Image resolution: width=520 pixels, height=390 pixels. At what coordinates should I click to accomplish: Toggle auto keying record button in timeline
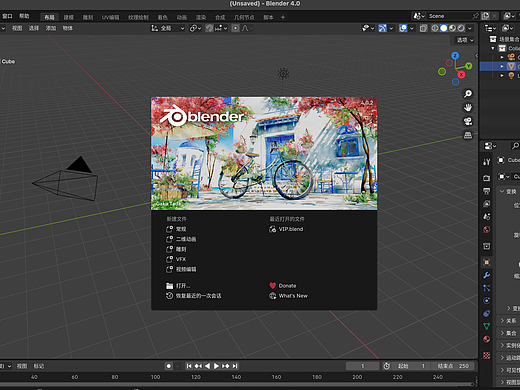[169, 366]
